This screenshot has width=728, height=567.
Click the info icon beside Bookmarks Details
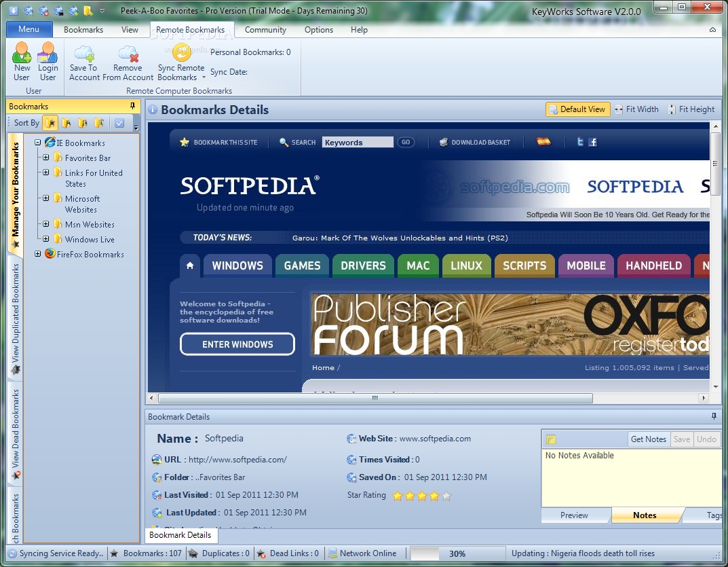click(x=152, y=110)
